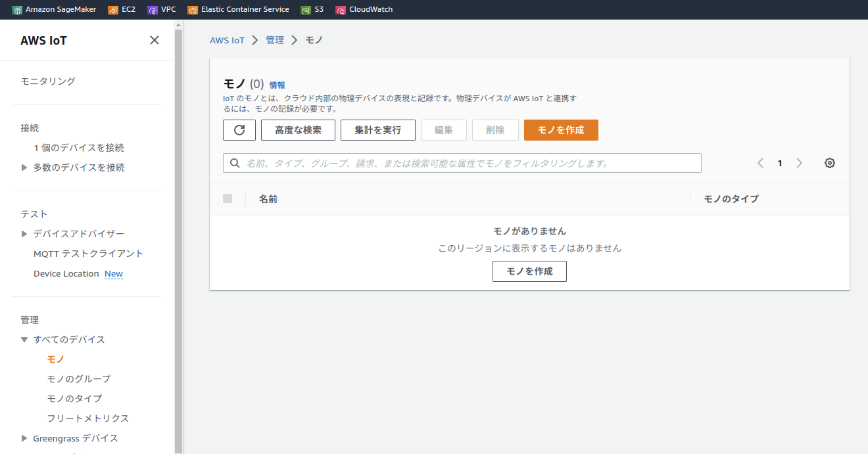Screen dimensions: 868x454
Task: Collapse すべてのデバイス section
Action: point(24,340)
